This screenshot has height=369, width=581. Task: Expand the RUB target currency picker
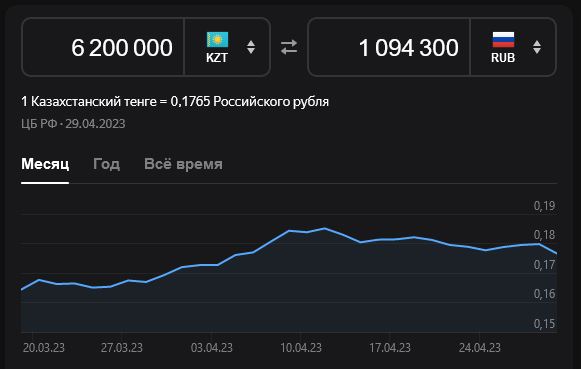pyautogui.click(x=513, y=47)
